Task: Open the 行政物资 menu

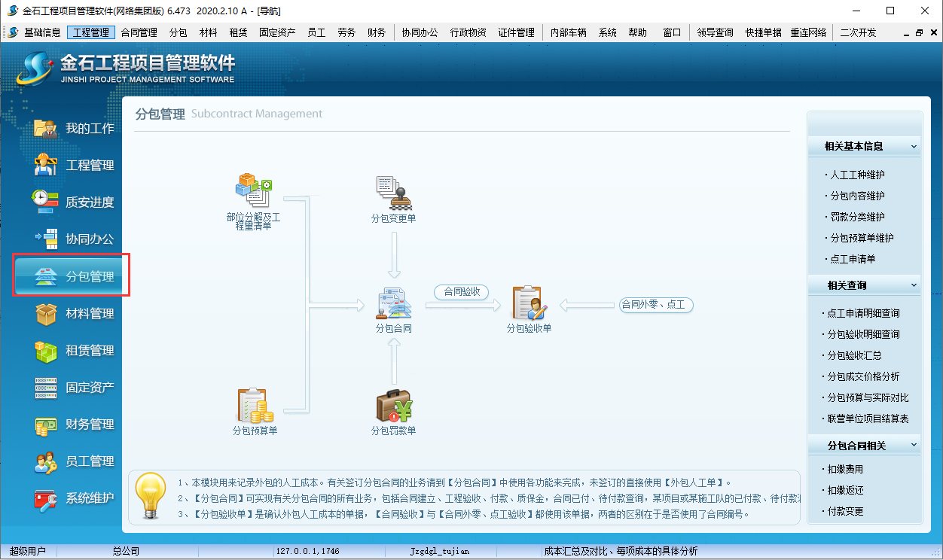Action: pyautogui.click(x=468, y=32)
